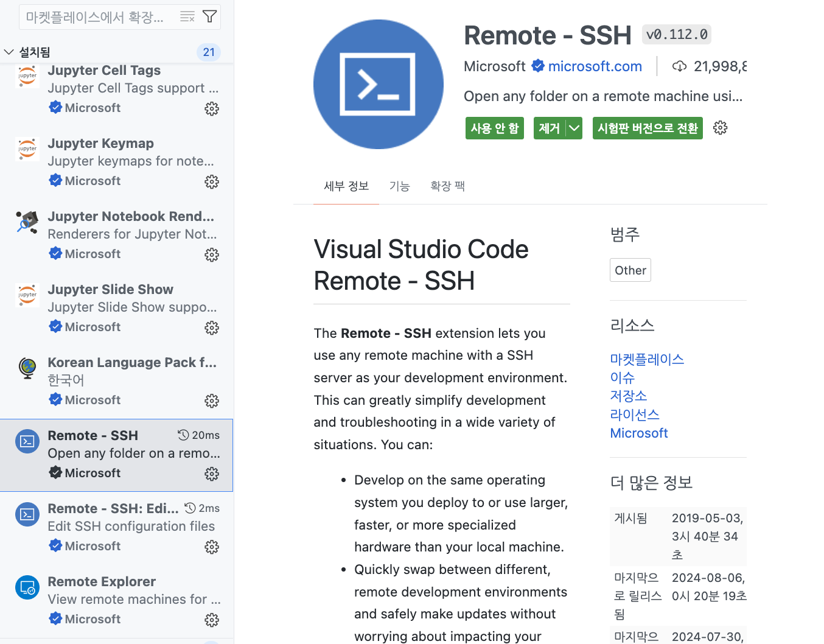Click 시험판 버전으로 전환 button
Screen dimensions: 824x644
click(x=648, y=128)
